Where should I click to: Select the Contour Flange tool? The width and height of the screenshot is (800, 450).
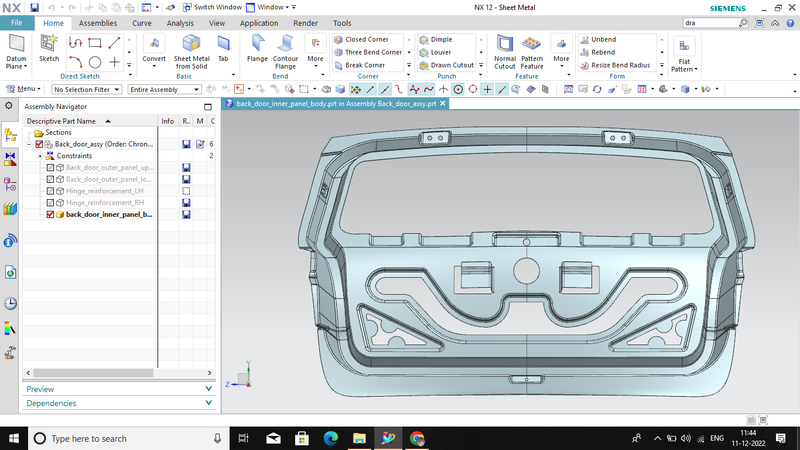pyautogui.click(x=285, y=52)
